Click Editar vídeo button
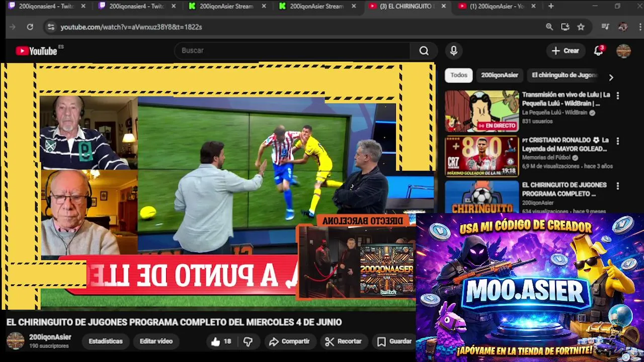This screenshot has height=362, width=644. (x=156, y=341)
